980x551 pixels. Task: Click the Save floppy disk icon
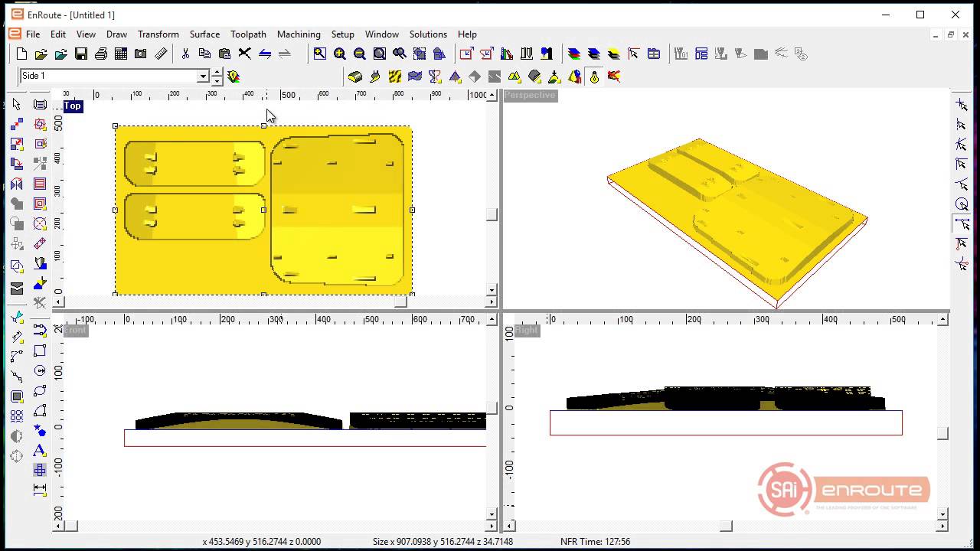point(81,54)
